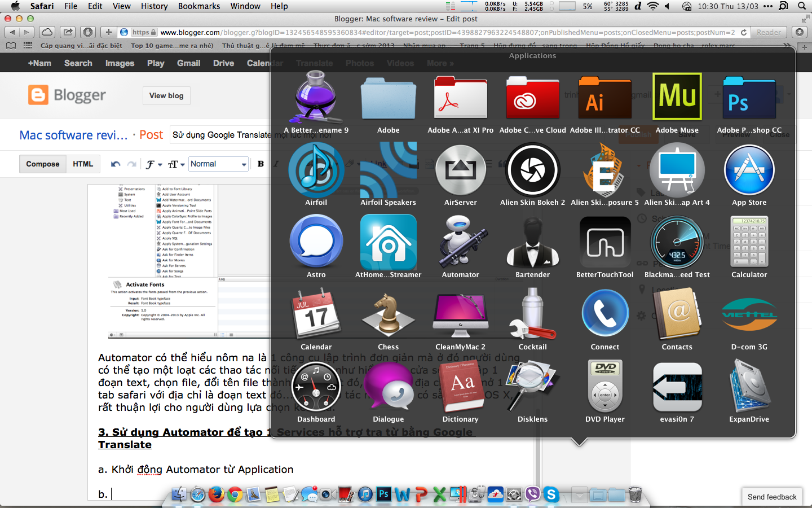Click the Undo arrow in Blogger toolbar
The height and width of the screenshot is (508, 812).
click(x=116, y=164)
